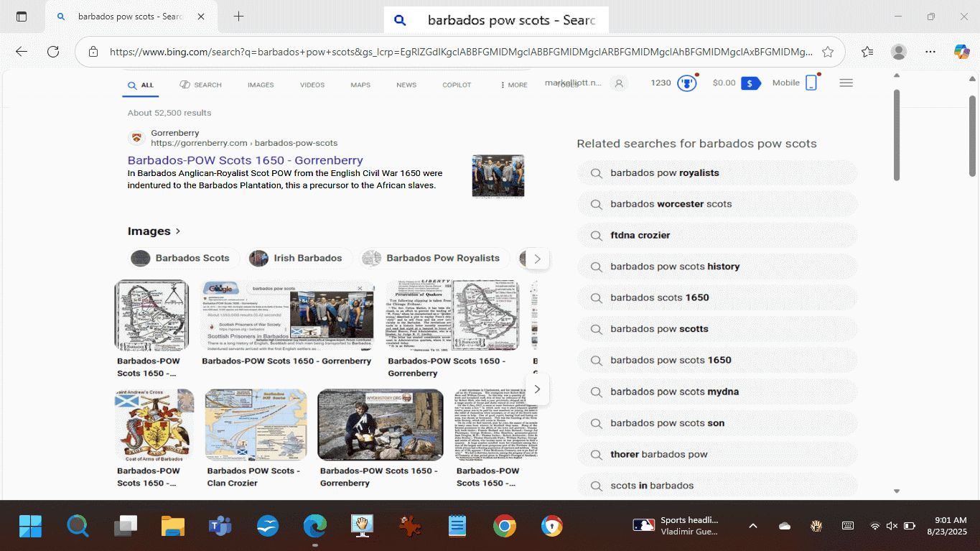Switch to the IMAGES search tab
The image size is (980, 551).
click(x=261, y=85)
